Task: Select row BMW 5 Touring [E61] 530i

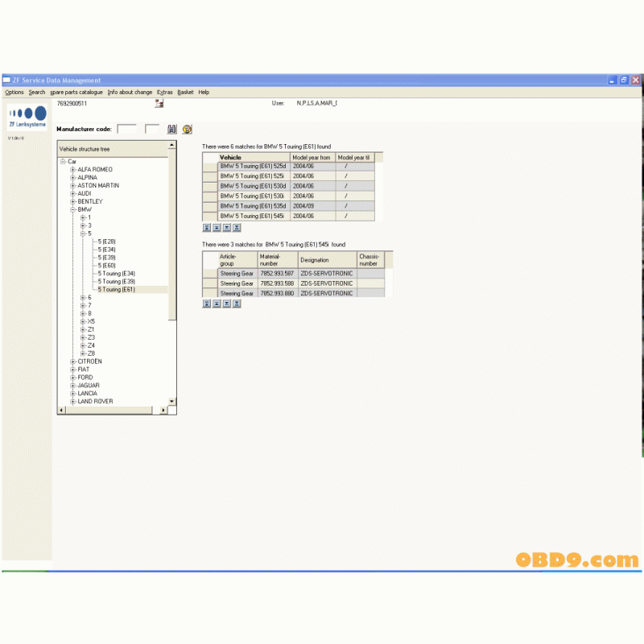Action: 288,196
